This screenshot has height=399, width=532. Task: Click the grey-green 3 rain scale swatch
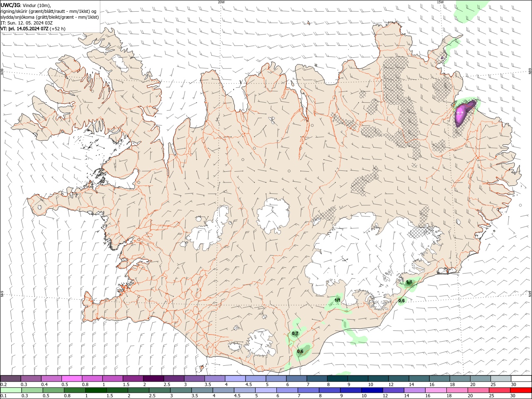point(181,390)
